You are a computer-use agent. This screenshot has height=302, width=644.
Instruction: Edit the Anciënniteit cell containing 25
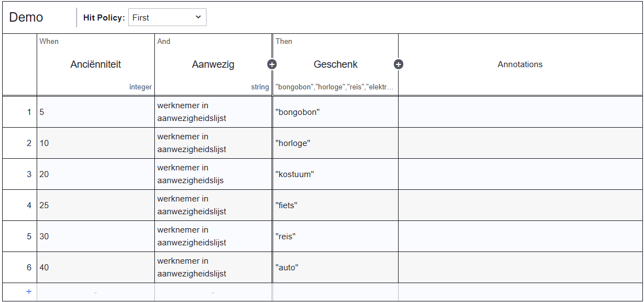(x=95, y=205)
